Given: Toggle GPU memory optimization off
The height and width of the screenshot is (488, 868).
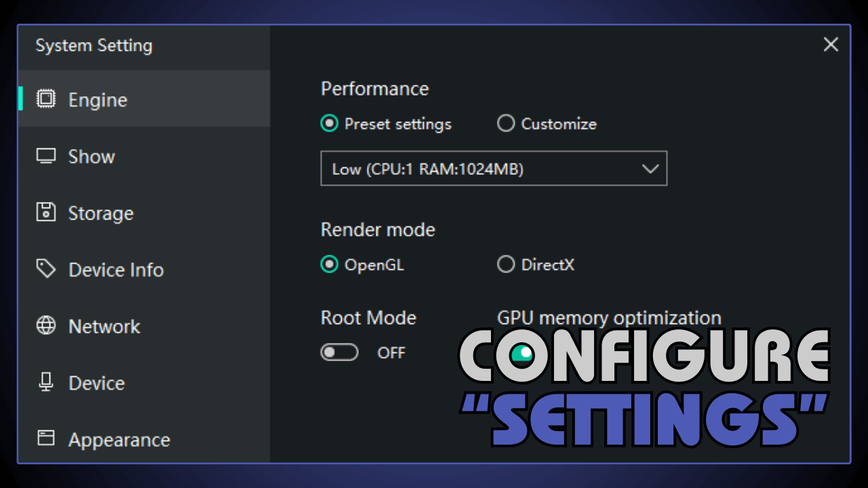Looking at the screenshot, I should [522, 352].
